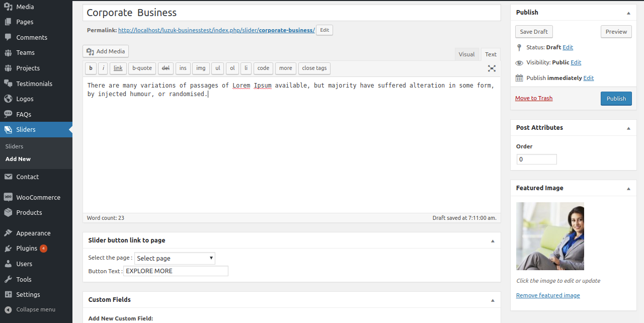
Task: Open the Plugins menu icon
Action: (8, 249)
